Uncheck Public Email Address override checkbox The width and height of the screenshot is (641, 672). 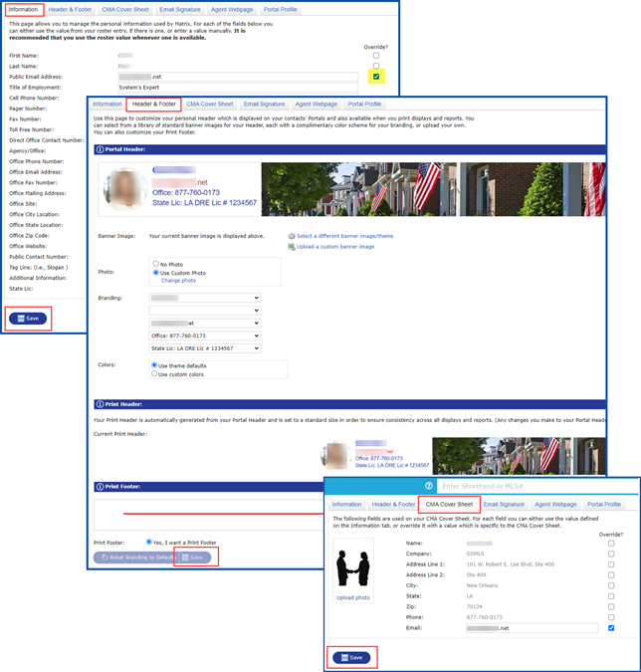(376, 77)
